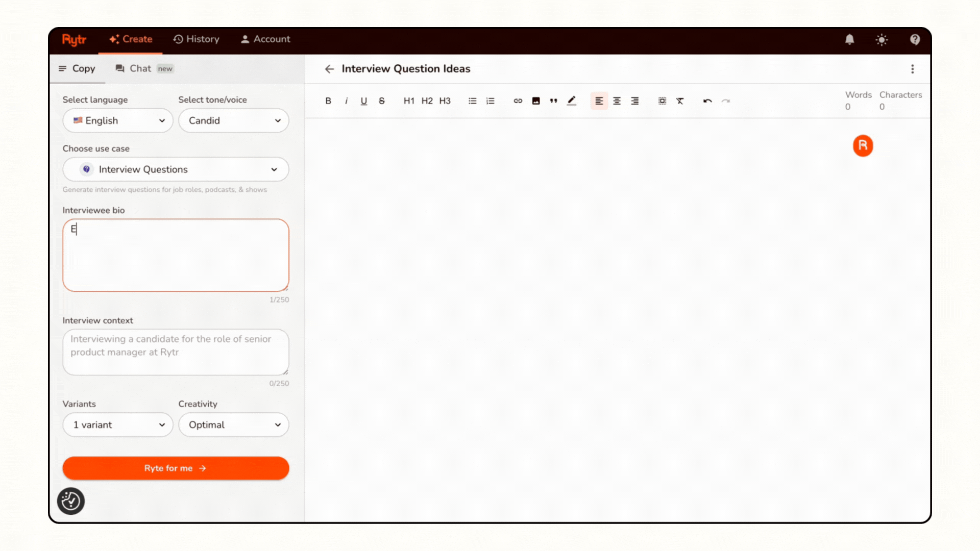Select the highlighter pen tool
Viewport: 980px width, 551px height.
[x=572, y=101]
